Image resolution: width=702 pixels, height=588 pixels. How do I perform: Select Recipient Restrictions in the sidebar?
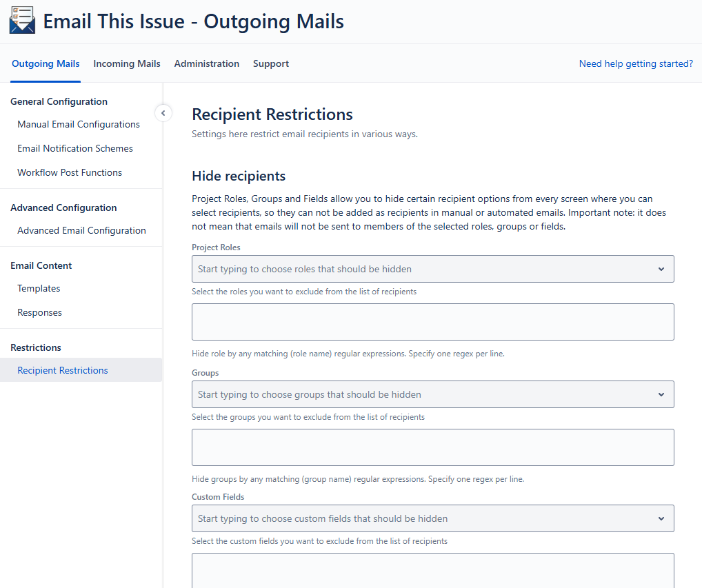63,370
